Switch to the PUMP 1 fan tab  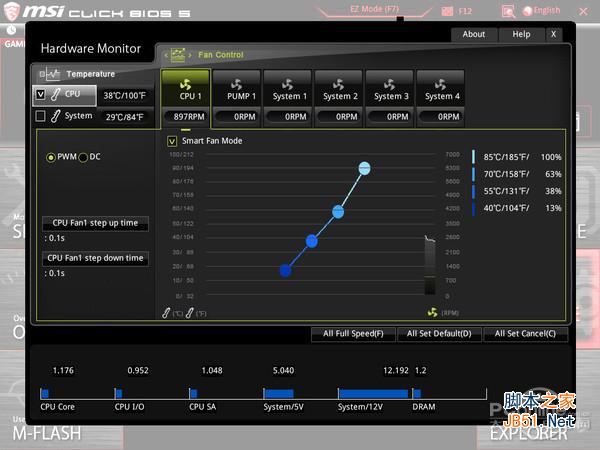237,89
